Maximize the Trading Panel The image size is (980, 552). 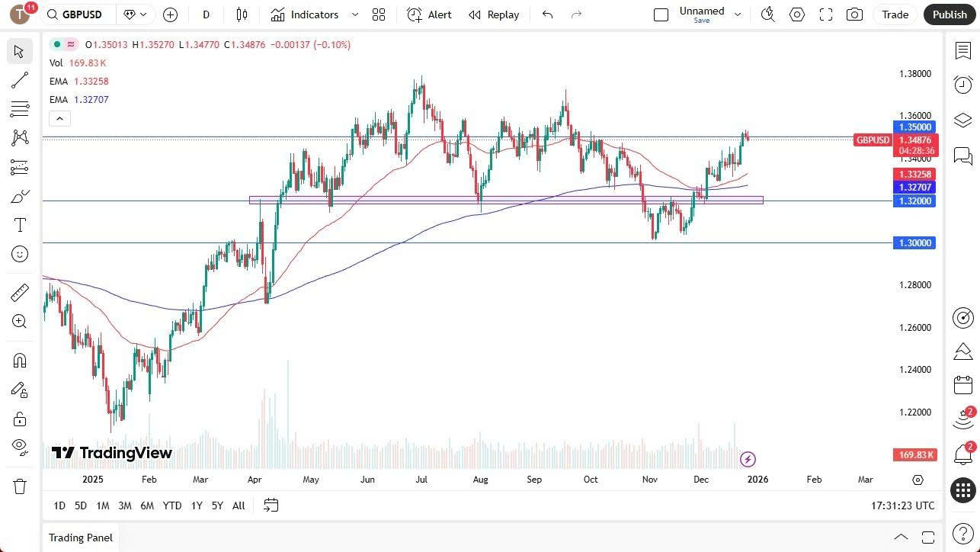click(x=927, y=537)
